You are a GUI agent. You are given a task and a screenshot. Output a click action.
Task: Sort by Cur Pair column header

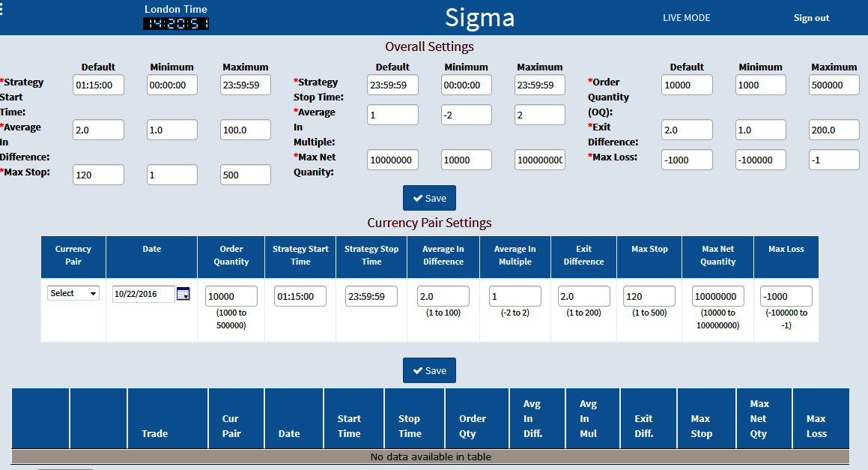coord(231,426)
